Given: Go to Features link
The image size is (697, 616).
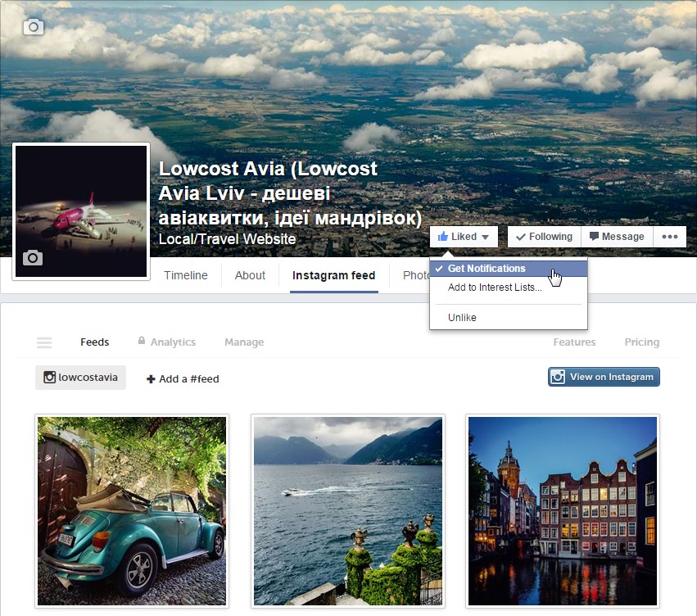Looking at the screenshot, I should [x=574, y=342].
